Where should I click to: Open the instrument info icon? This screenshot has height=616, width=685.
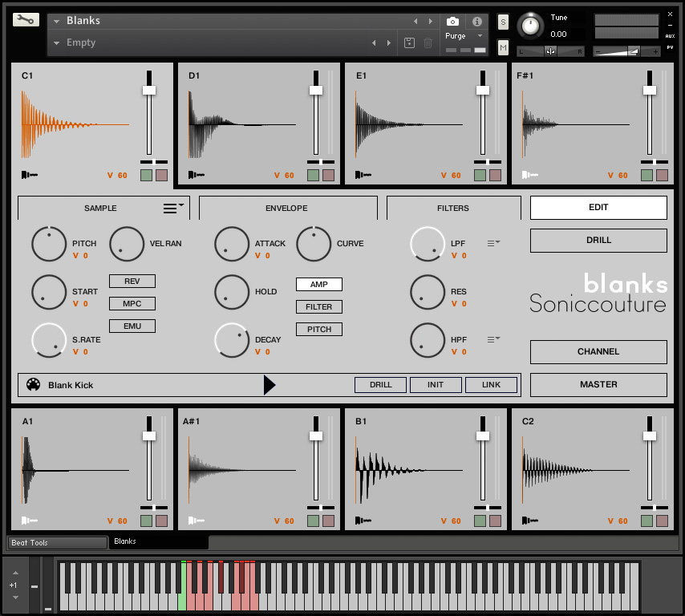pyautogui.click(x=476, y=21)
